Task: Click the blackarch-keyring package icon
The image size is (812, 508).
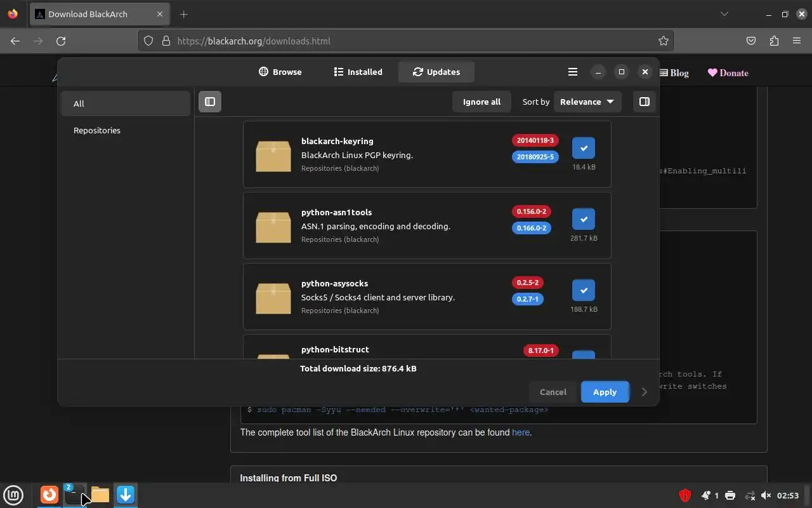Action: click(273, 155)
